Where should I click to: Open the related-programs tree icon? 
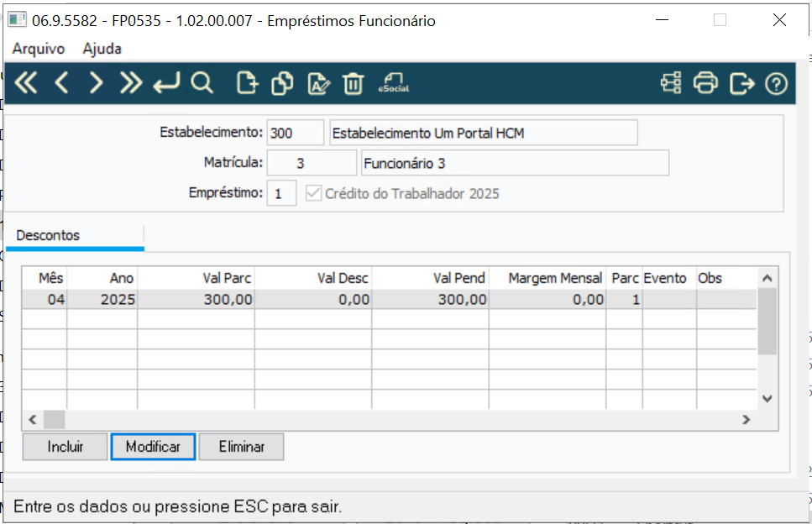(671, 83)
